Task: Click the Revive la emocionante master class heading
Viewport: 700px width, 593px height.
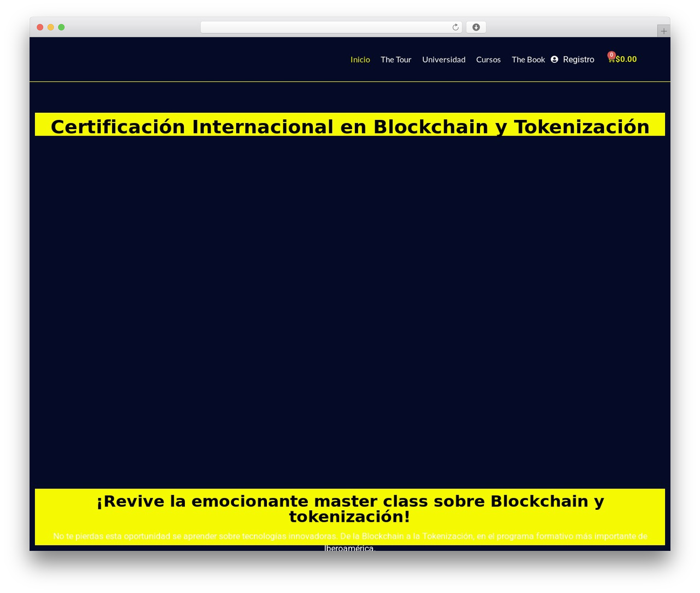Action: click(350, 509)
